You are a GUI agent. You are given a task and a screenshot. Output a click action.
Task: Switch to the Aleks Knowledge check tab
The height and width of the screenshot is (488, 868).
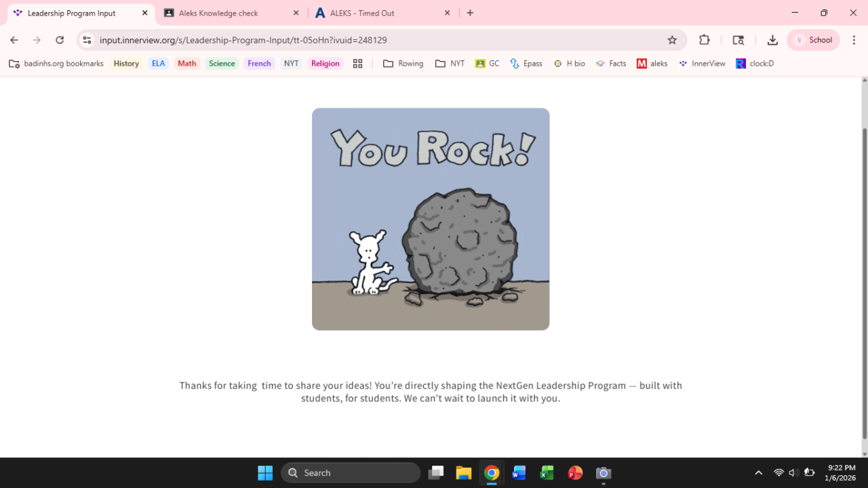tap(218, 13)
